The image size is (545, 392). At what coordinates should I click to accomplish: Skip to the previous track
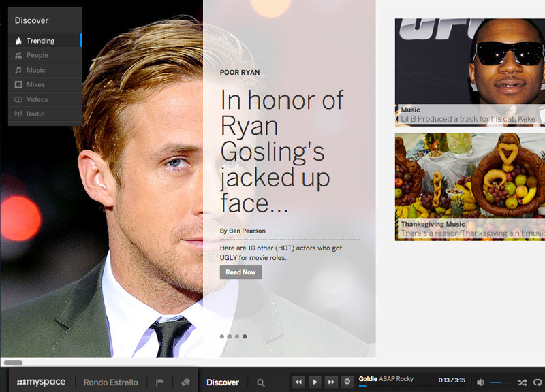(298, 382)
